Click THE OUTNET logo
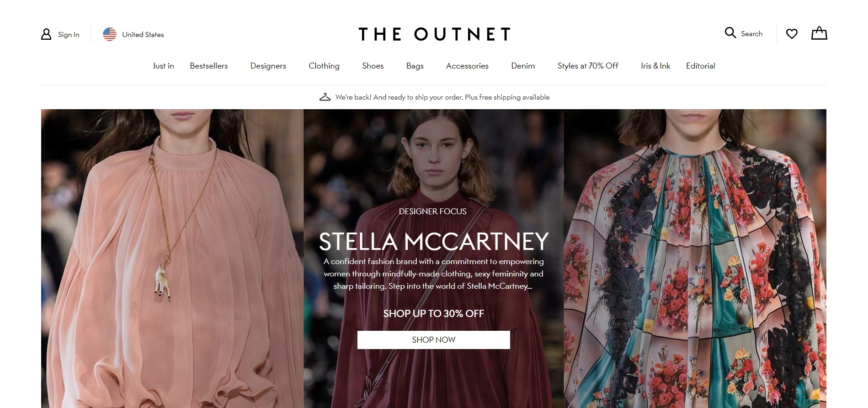The width and height of the screenshot is (868, 408). (434, 34)
